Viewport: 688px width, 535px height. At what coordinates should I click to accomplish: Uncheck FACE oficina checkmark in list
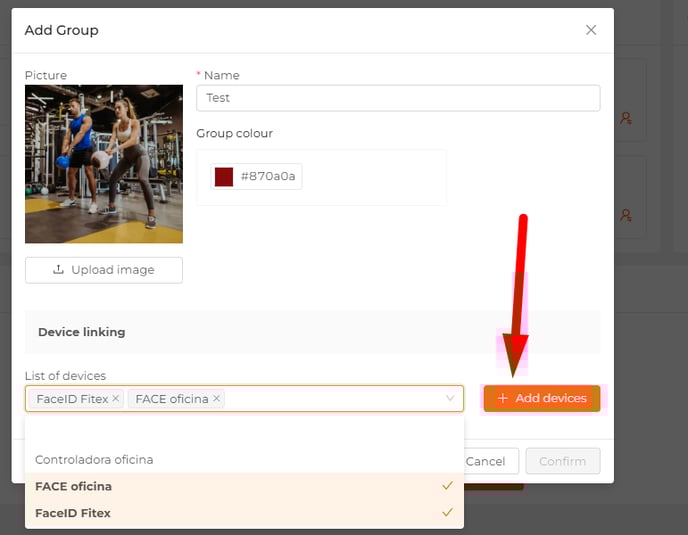447,485
